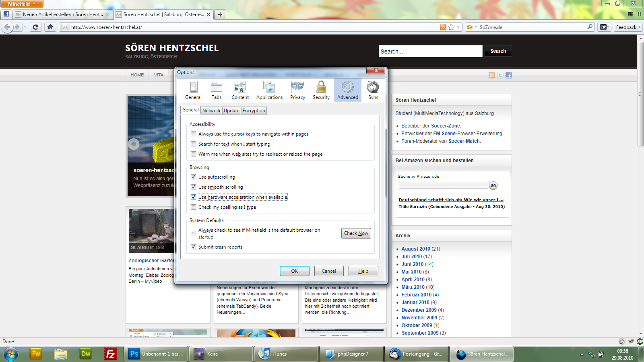
Task: Click the website Search input field
Action: tap(430, 51)
